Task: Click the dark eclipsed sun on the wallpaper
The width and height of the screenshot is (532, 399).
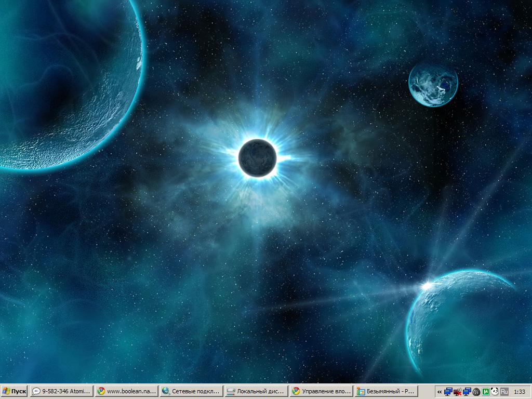Action: pyautogui.click(x=257, y=158)
